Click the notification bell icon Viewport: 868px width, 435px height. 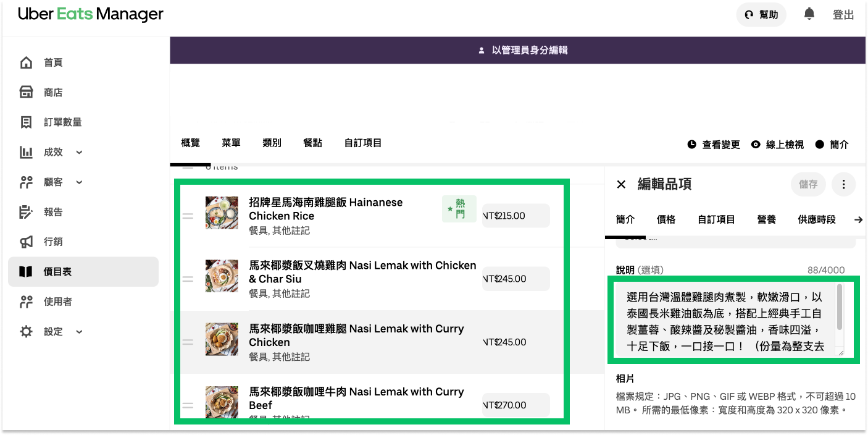[x=809, y=14]
